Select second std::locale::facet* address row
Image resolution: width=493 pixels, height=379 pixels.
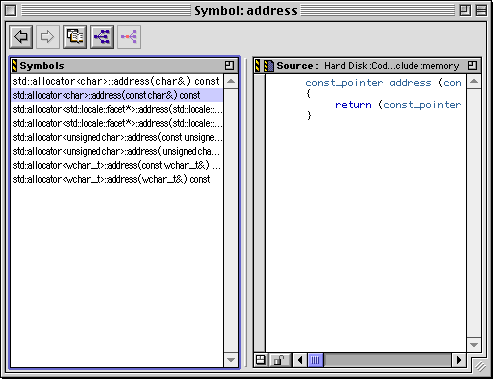pos(117,123)
